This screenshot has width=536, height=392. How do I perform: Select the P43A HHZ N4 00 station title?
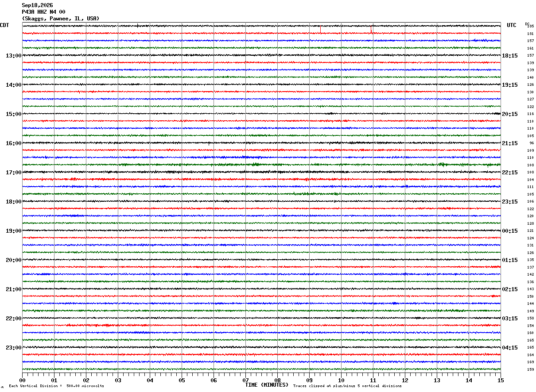point(43,12)
